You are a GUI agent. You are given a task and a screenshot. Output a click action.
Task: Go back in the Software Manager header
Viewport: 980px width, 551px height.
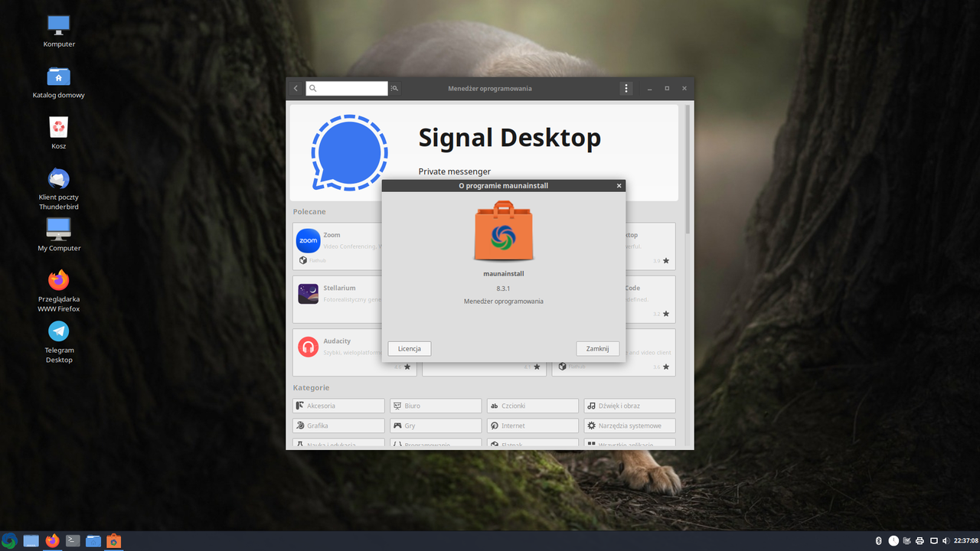(296, 88)
